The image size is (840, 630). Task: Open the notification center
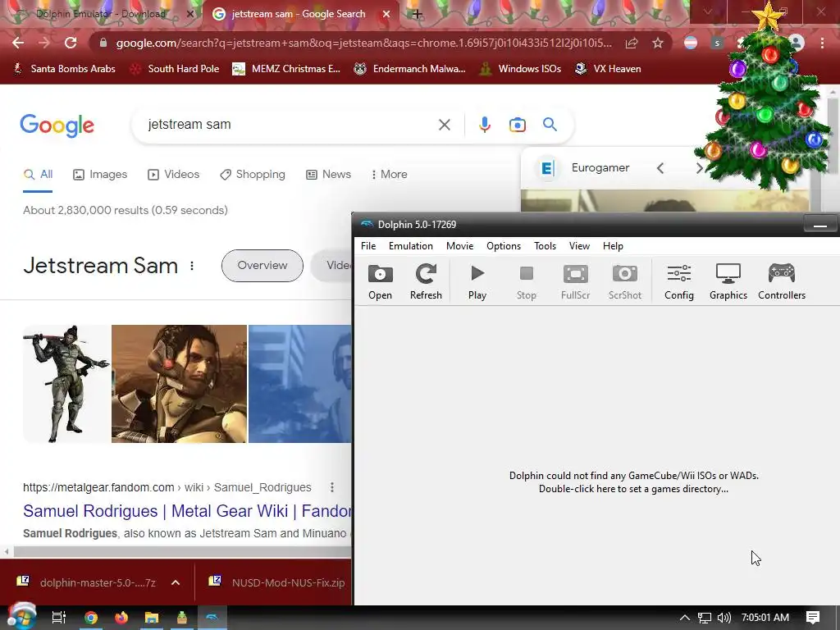[x=813, y=618]
